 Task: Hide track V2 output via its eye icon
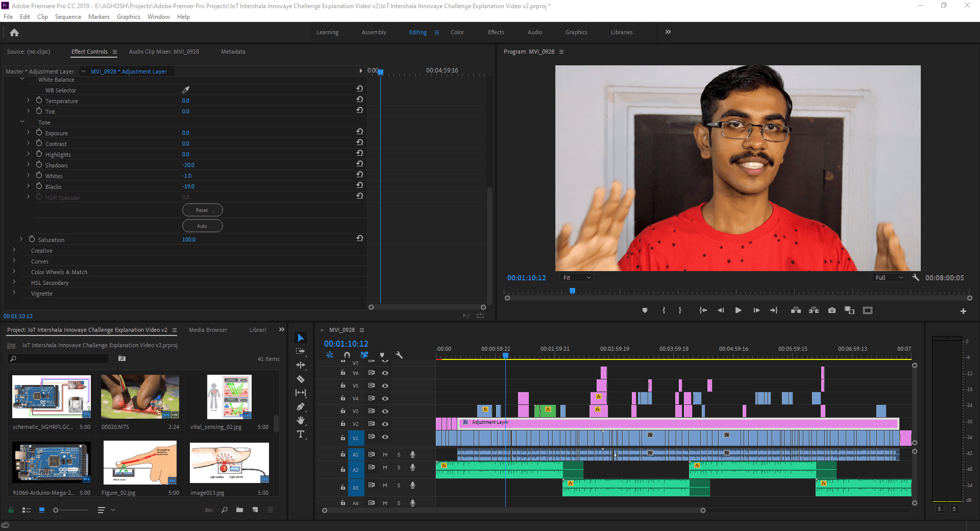coord(385,424)
